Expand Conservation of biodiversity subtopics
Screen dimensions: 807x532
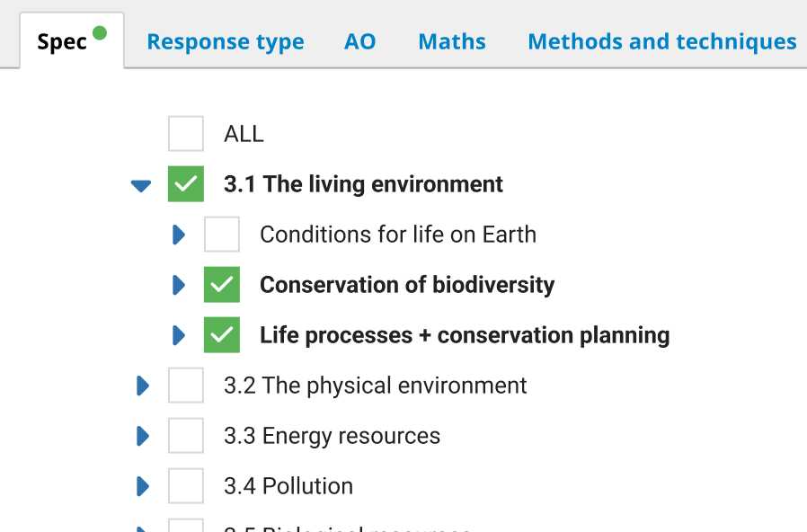point(178,285)
